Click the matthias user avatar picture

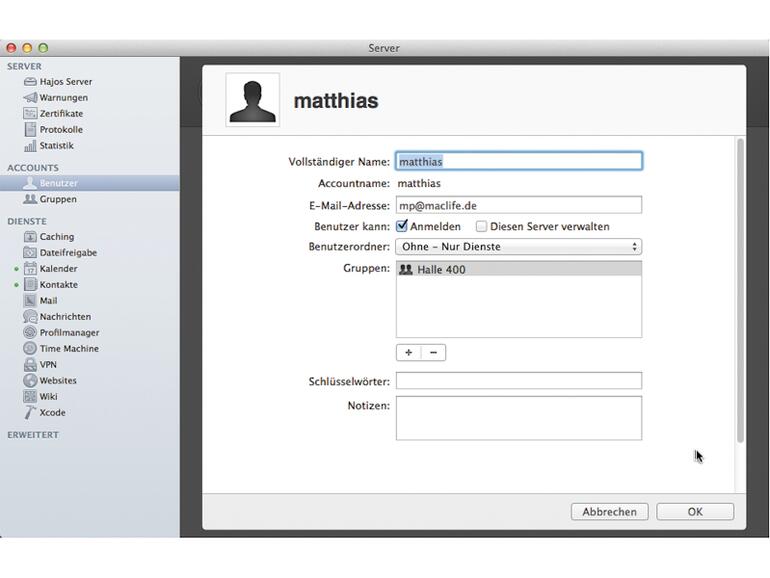[x=252, y=100]
